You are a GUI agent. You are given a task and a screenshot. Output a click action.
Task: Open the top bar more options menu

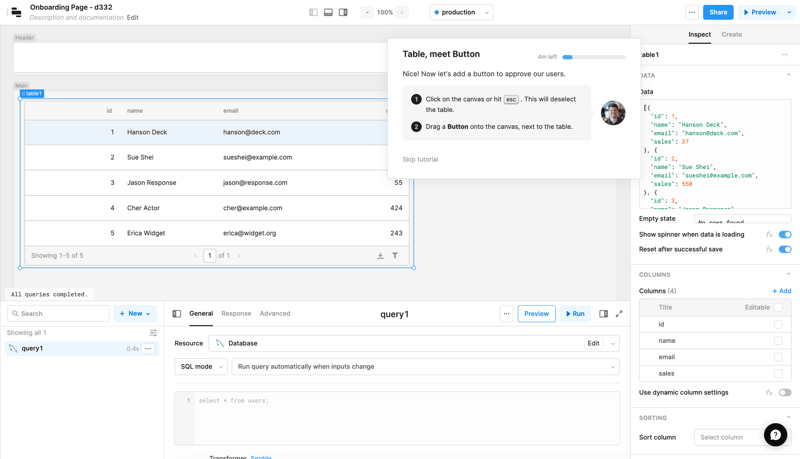(x=691, y=12)
